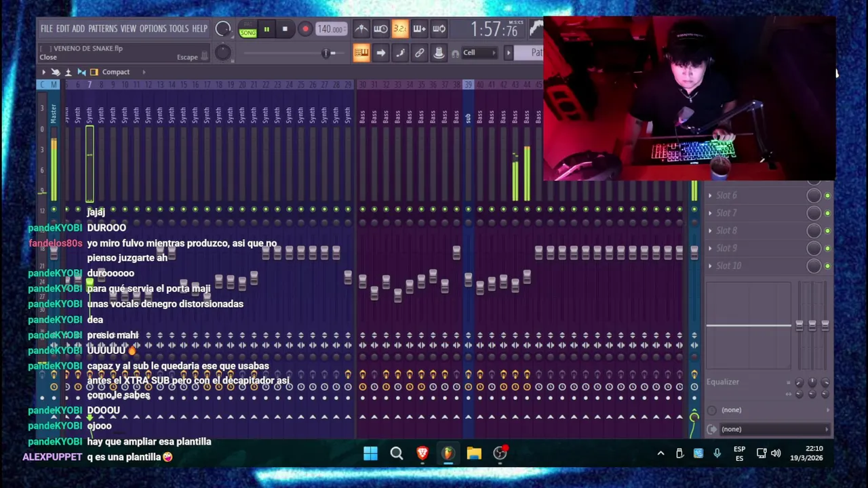Open the HELP menu
Screen dimensions: 868x488
(199, 29)
